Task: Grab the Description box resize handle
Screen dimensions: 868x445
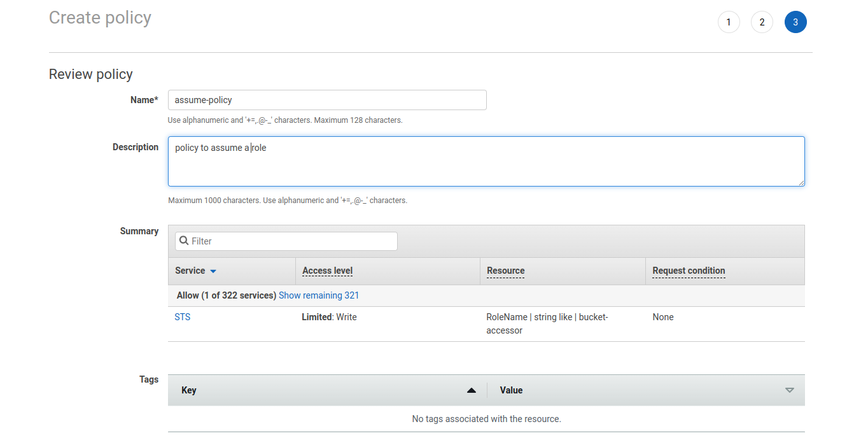Action: [801, 182]
